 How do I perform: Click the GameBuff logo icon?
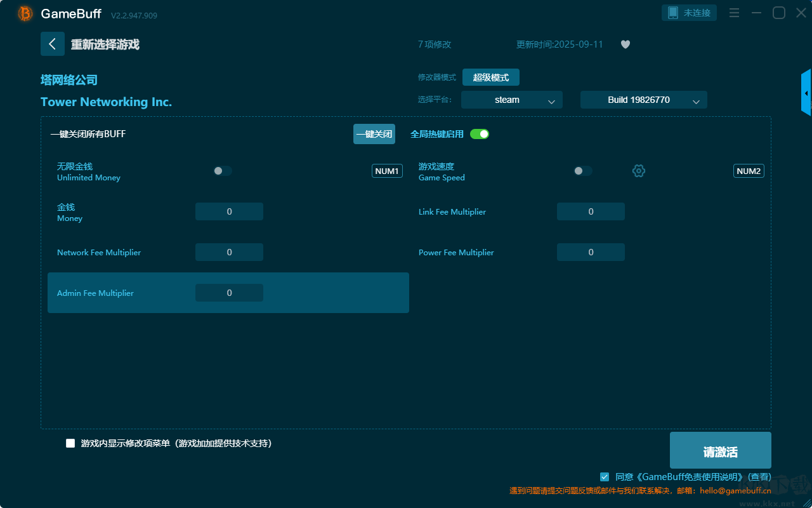click(25, 13)
